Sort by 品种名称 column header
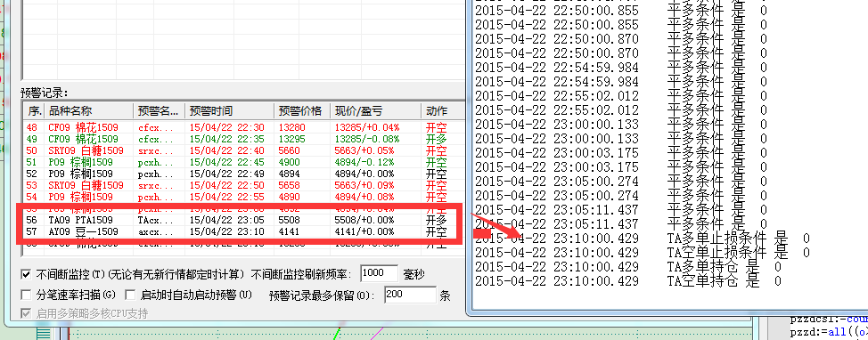 coord(88,110)
